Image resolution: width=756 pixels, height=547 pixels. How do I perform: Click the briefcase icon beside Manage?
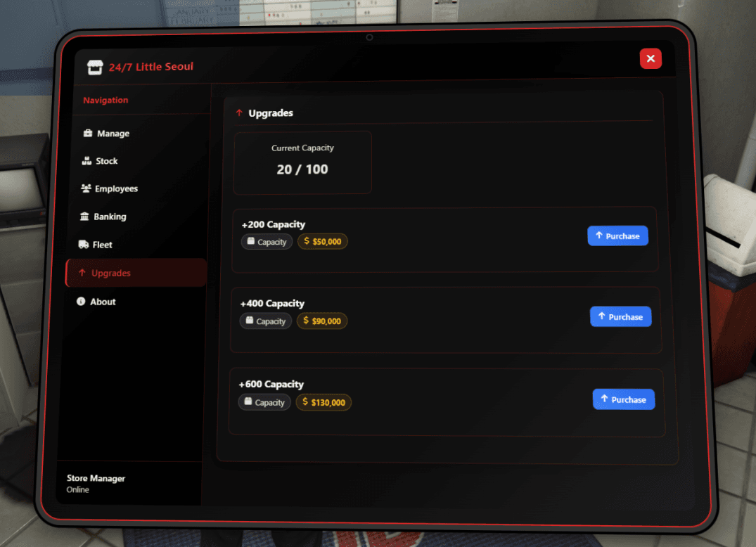click(87, 133)
